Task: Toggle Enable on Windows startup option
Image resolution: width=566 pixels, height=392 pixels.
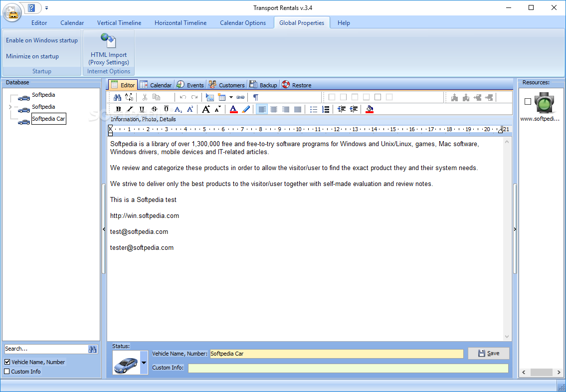Action: (42, 40)
